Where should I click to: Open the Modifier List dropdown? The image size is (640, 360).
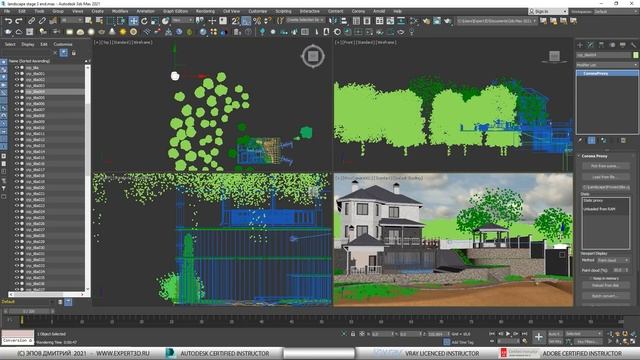coord(607,65)
